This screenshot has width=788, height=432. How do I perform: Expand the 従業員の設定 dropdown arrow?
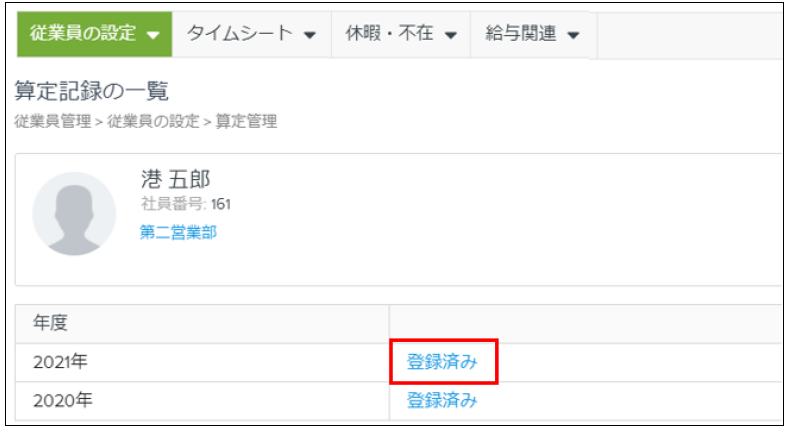pos(153,35)
